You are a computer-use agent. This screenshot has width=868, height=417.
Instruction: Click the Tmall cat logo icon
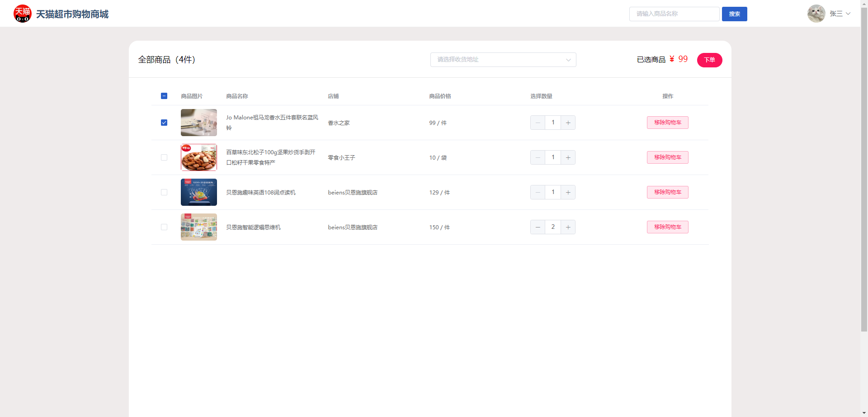pyautogui.click(x=23, y=14)
